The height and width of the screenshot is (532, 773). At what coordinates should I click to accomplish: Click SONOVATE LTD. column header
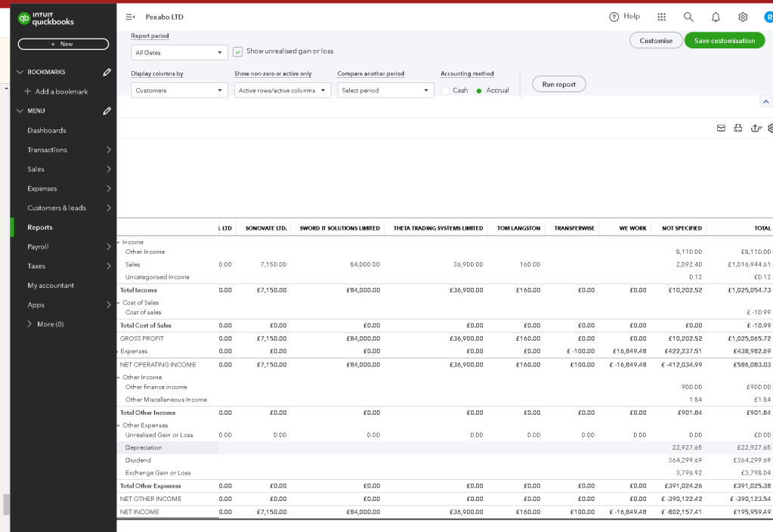click(266, 228)
